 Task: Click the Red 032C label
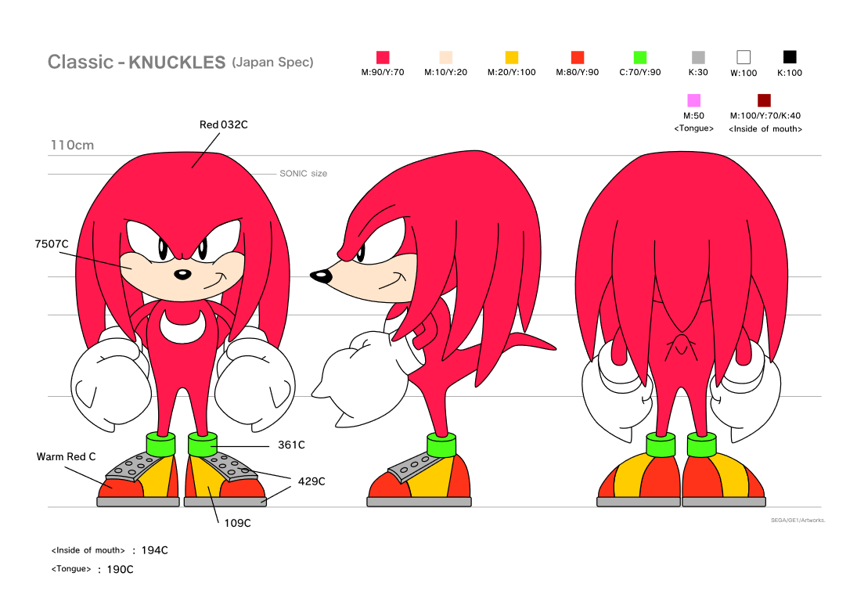point(223,124)
